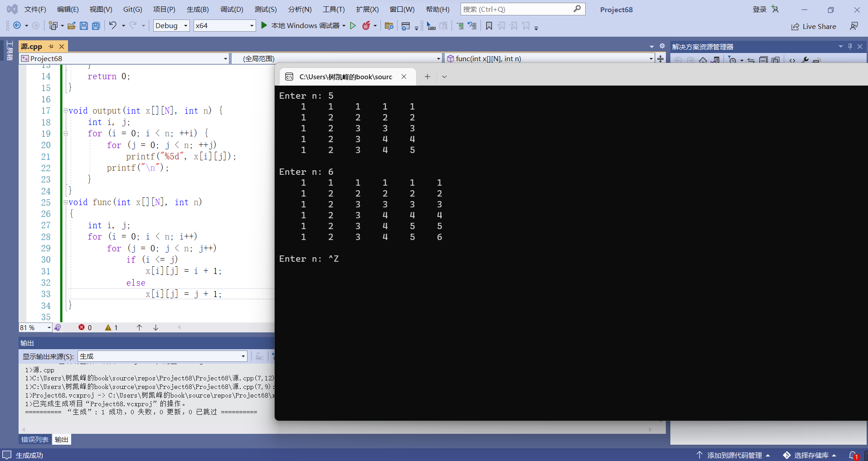This screenshot has width=868, height=461.
Task: Click the save file icon
Action: (x=83, y=26)
